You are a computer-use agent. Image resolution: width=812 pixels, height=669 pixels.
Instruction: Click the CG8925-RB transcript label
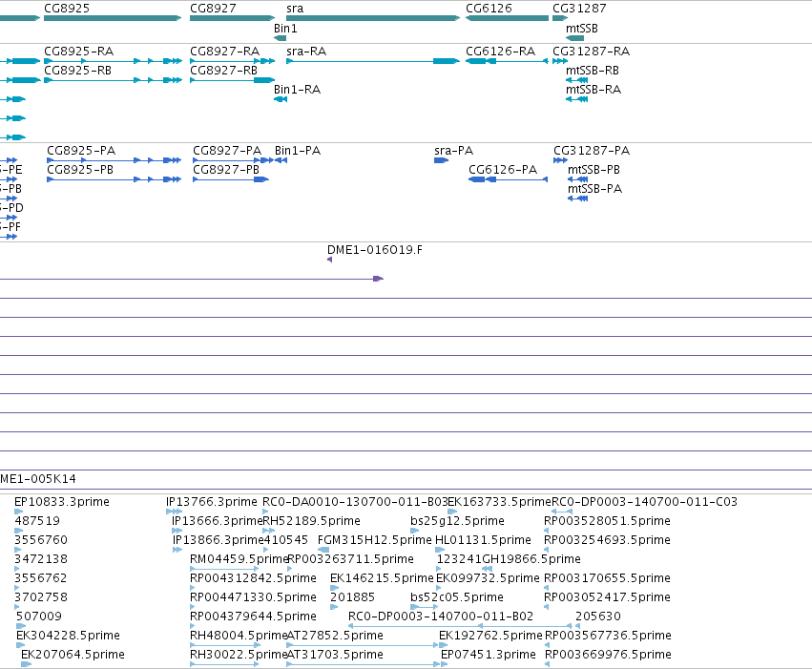(x=77, y=71)
